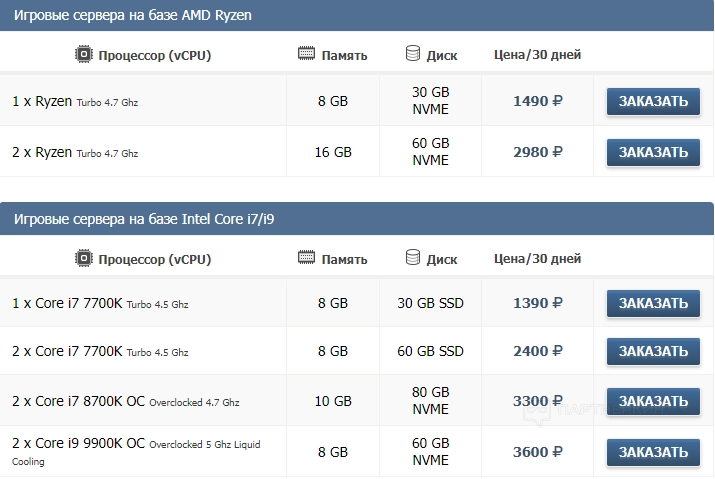Screen dimensions: 715x479
Task: Order the 2 x Core i9 9900K OC server
Action: tap(653, 451)
